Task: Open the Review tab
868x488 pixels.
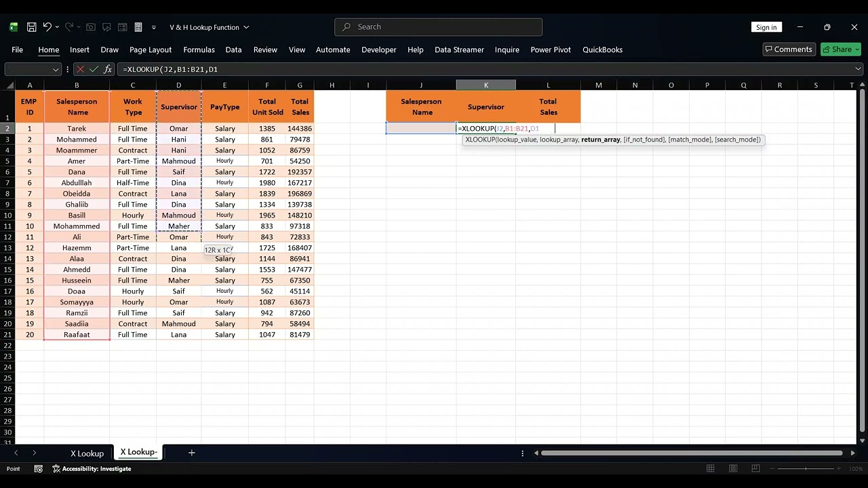Action: tap(265, 49)
